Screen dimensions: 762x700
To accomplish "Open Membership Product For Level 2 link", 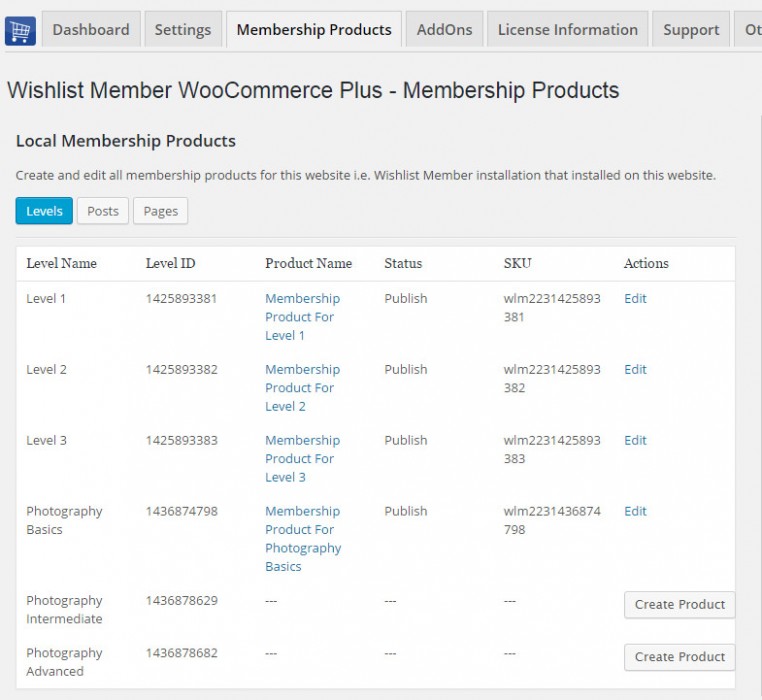I will click(302, 388).
